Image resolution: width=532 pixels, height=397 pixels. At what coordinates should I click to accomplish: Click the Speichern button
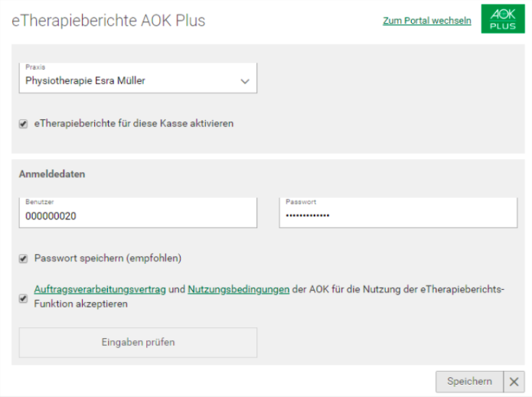(469, 382)
